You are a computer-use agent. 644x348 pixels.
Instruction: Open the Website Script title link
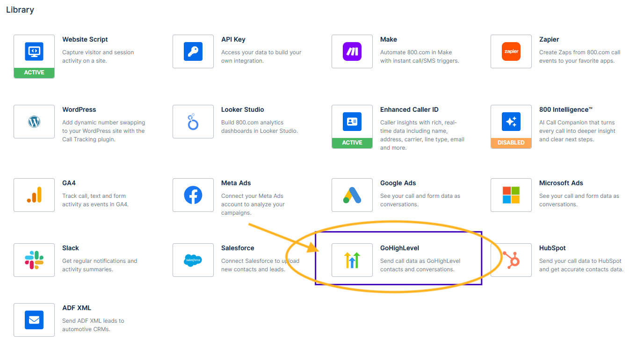pos(85,39)
